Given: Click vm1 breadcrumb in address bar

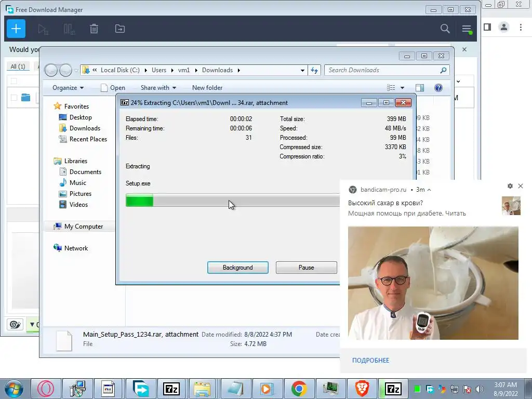Looking at the screenshot, I should [184, 70].
